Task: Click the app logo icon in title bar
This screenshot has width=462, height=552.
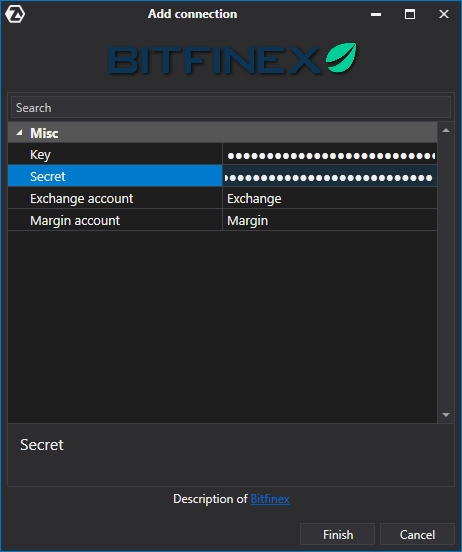Action: click(15, 14)
